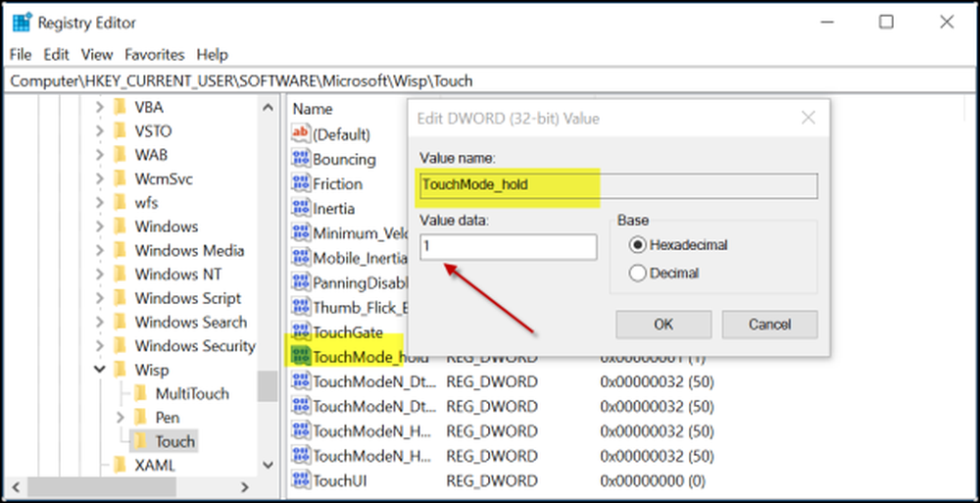
Task: Expand the WAB key
Action: click(x=99, y=155)
